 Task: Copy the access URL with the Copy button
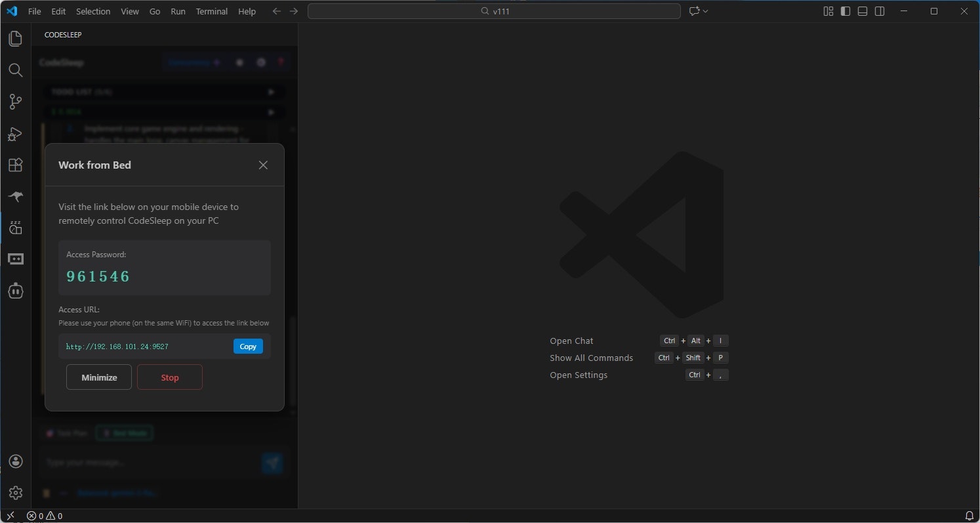247,346
